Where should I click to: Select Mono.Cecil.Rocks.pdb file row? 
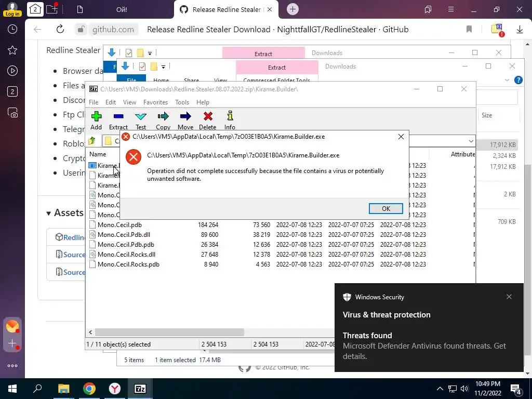(x=280, y=264)
